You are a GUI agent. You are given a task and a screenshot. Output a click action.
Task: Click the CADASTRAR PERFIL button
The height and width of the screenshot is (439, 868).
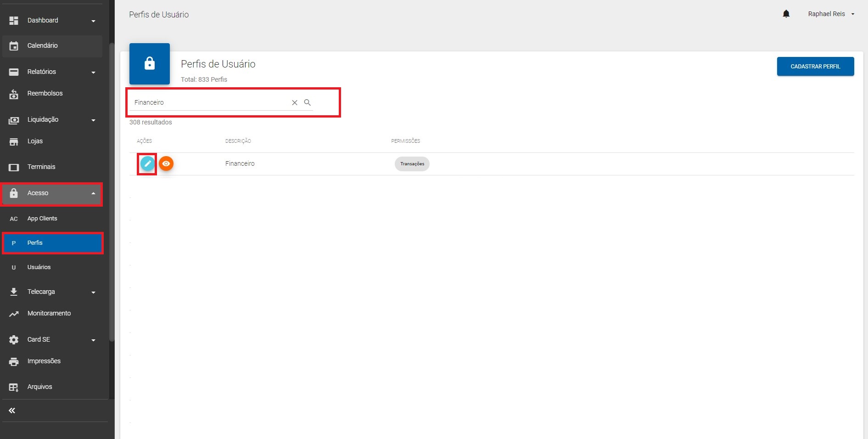click(x=815, y=67)
